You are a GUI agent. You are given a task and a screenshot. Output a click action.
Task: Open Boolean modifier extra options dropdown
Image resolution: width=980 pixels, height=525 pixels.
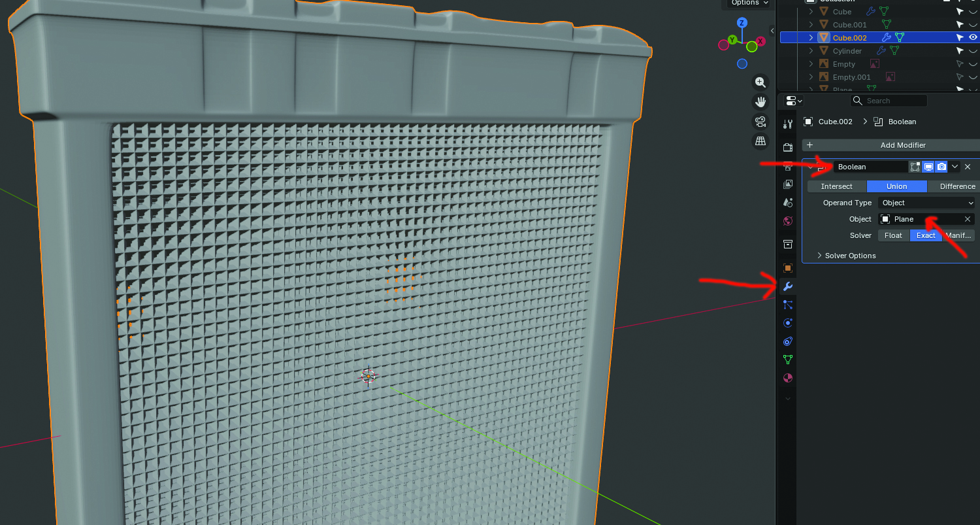(x=955, y=167)
